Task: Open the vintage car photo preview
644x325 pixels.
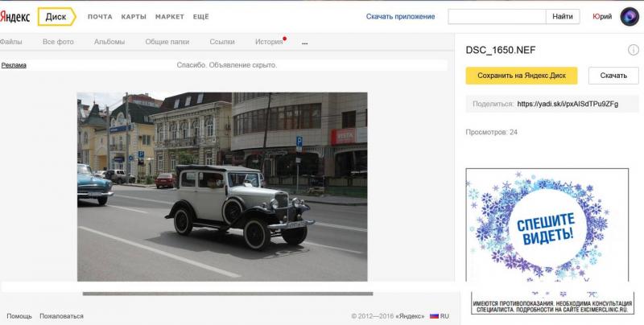Action: (222, 187)
